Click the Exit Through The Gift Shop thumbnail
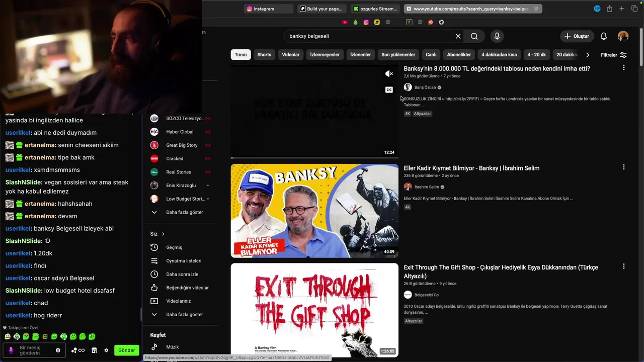 pos(314,310)
